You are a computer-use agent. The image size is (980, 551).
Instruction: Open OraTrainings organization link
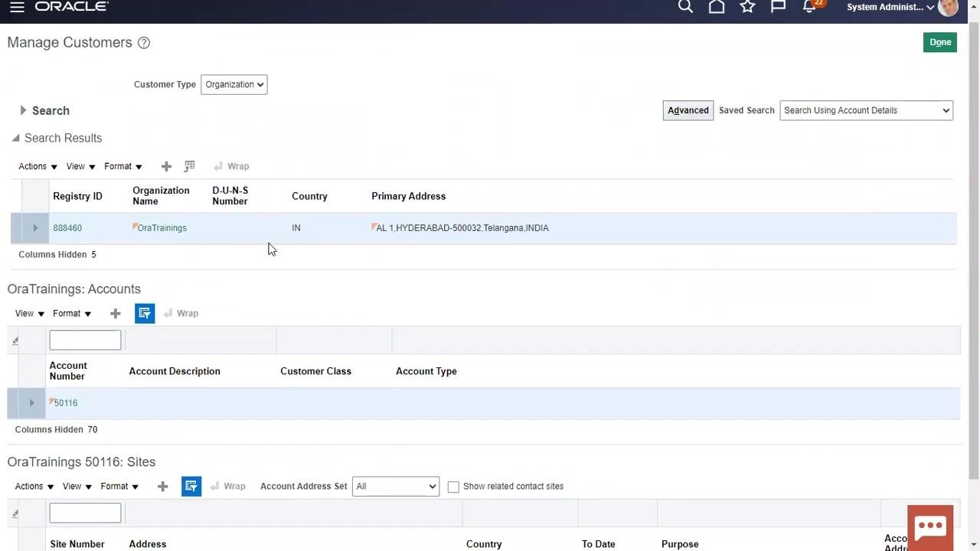click(x=162, y=228)
